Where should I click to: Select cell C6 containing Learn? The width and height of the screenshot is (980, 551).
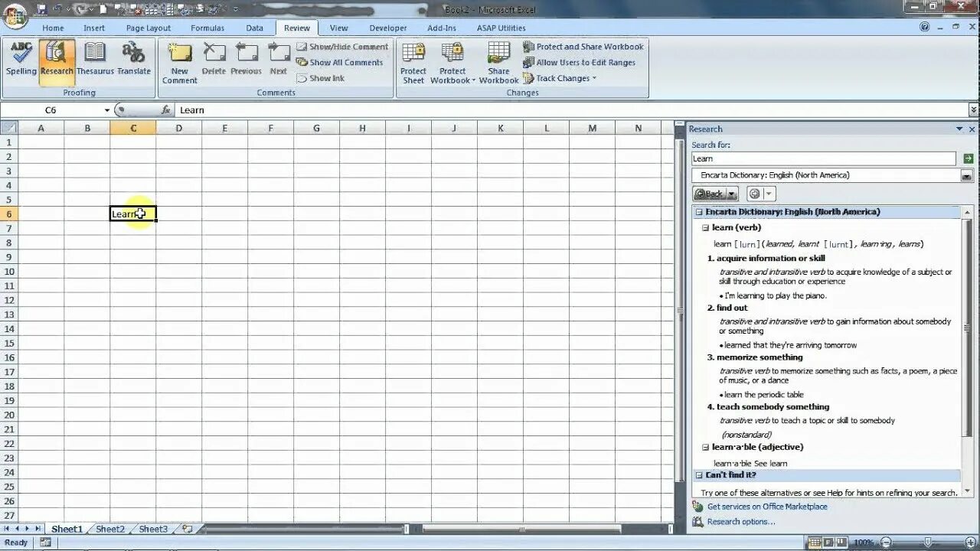coord(133,214)
